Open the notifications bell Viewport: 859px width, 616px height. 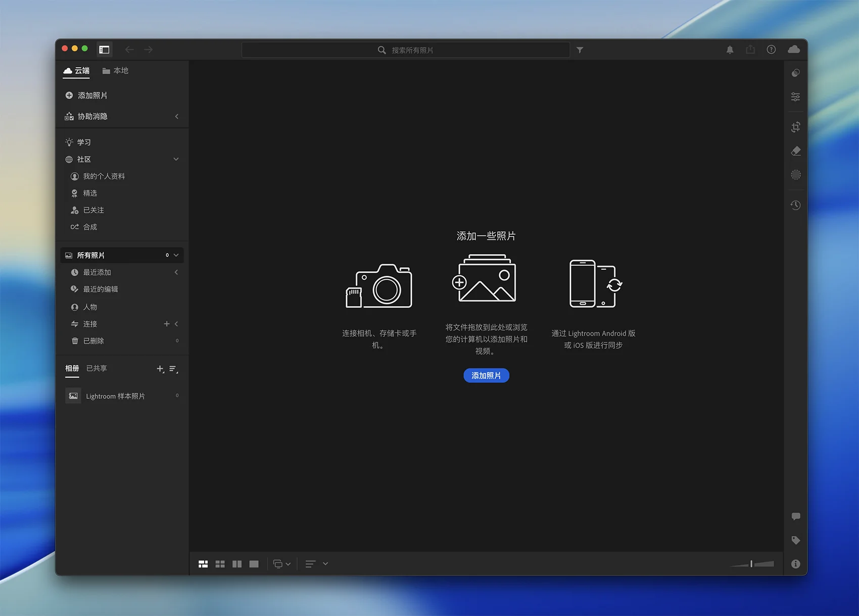(x=730, y=49)
